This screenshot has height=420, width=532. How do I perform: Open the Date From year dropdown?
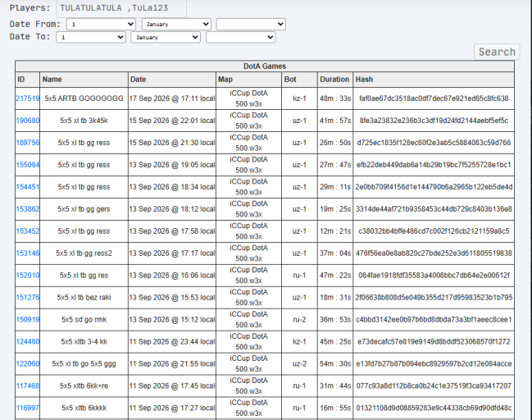[x=251, y=24]
